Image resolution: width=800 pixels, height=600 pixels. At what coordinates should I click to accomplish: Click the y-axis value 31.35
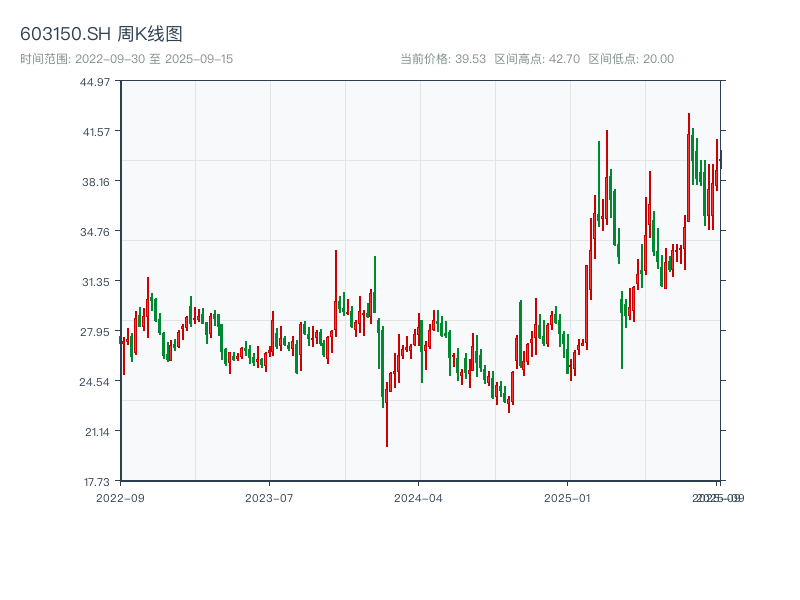pos(95,282)
